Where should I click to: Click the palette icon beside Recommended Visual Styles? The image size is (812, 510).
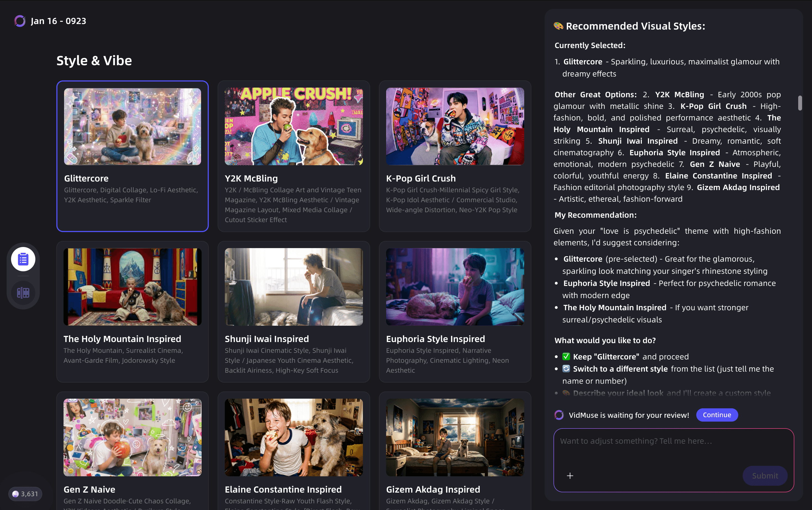(558, 26)
